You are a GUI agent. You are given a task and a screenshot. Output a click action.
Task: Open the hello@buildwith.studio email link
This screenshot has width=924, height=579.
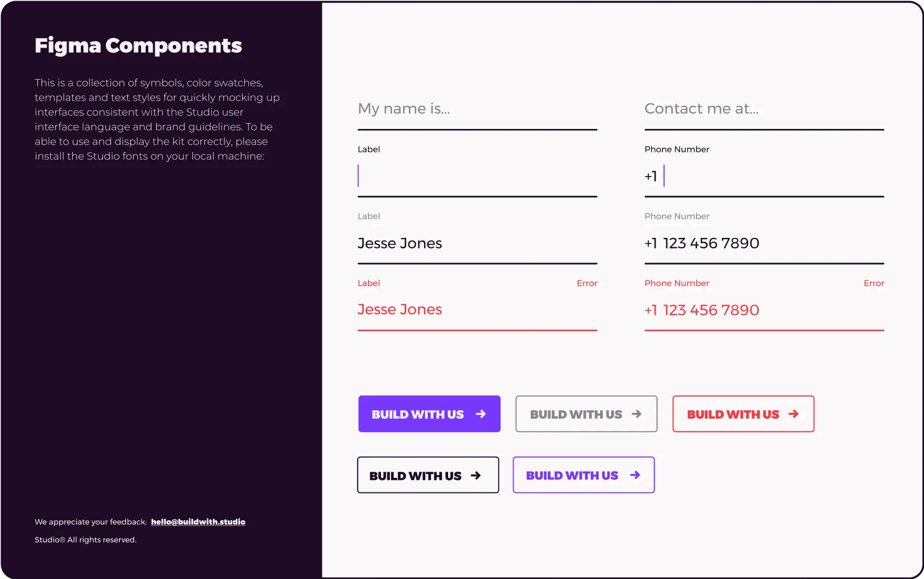point(198,522)
